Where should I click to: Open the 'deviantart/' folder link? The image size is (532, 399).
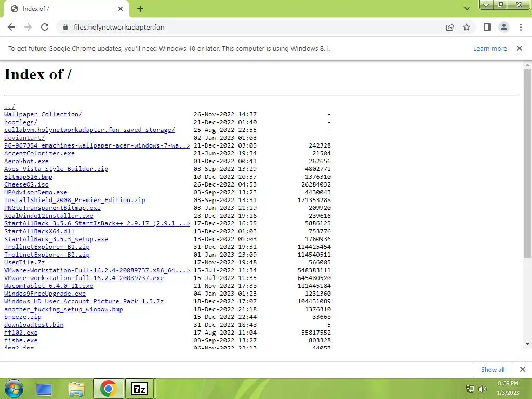(x=24, y=138)
